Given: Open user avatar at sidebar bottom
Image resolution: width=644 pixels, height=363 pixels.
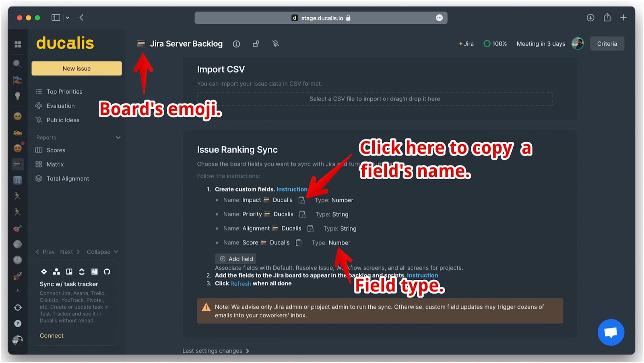Looking at the screenshot, I should [18, 341].
